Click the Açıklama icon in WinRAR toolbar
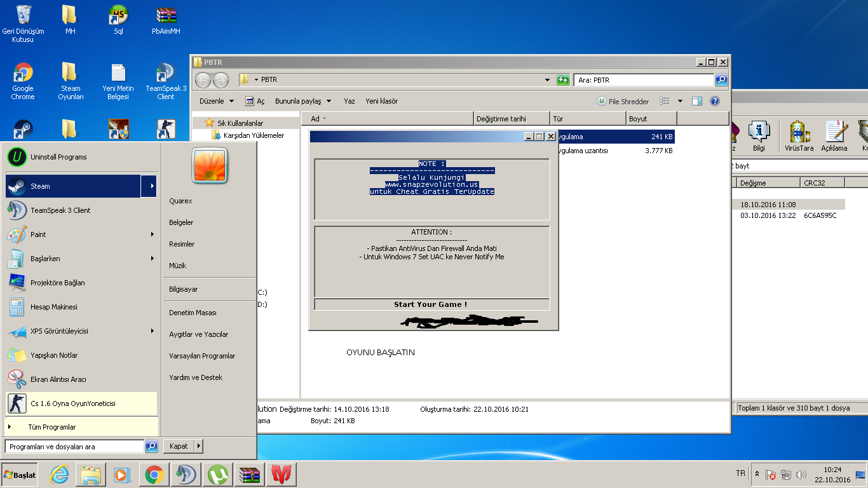Image resolution: width=868 pixels, height=488 pixels. pyautogui.click(x=834, y=136)
